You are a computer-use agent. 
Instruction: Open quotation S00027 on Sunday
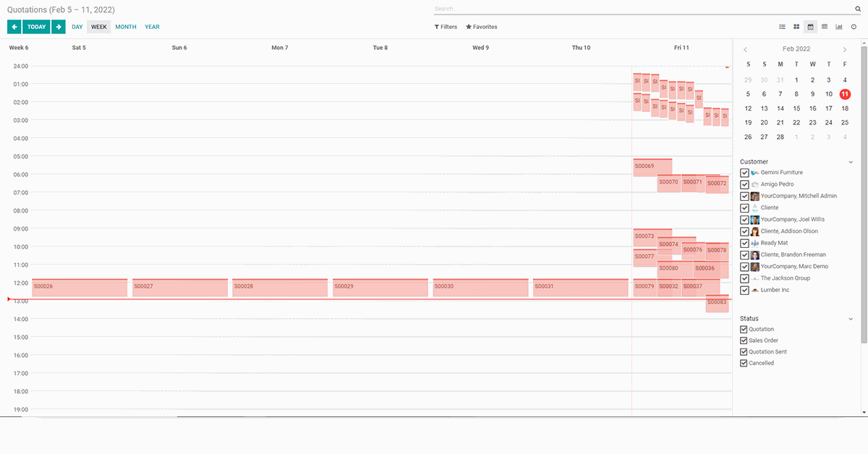click(x=180, y=288)
